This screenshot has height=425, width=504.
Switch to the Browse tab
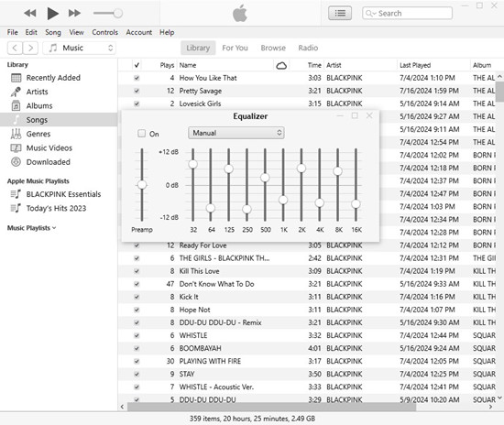tap(273, 48)
